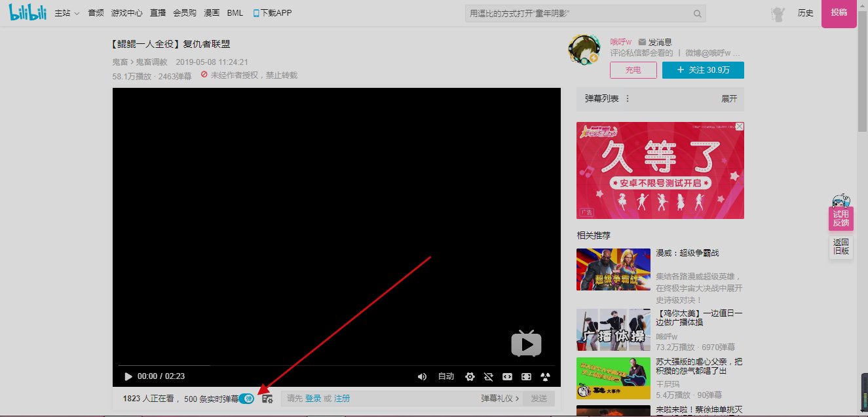Switch to the 音频 menu item
Viewport: 868px width, 417px height.
pyautogui.click(x=96, y=12)
